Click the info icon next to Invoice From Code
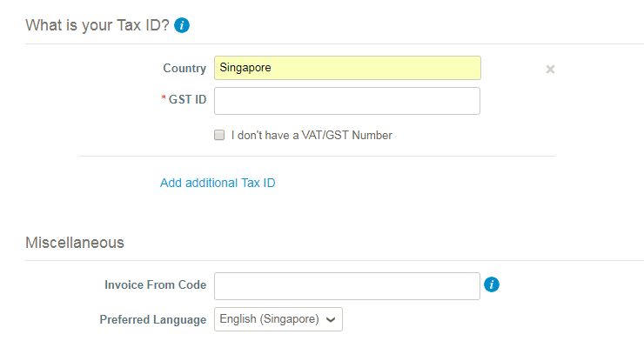 491,284
